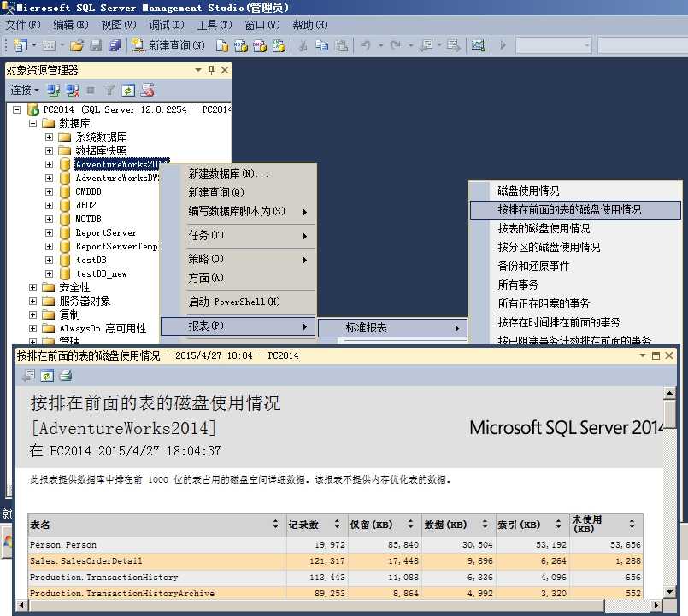Click the Filter funnel icon in Object Explorer

click(x=109, y=91)
